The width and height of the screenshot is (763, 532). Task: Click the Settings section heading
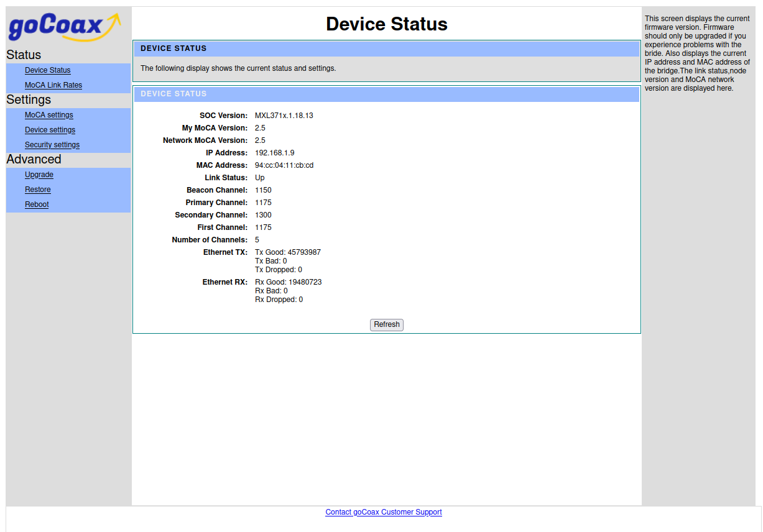[29, 99]
